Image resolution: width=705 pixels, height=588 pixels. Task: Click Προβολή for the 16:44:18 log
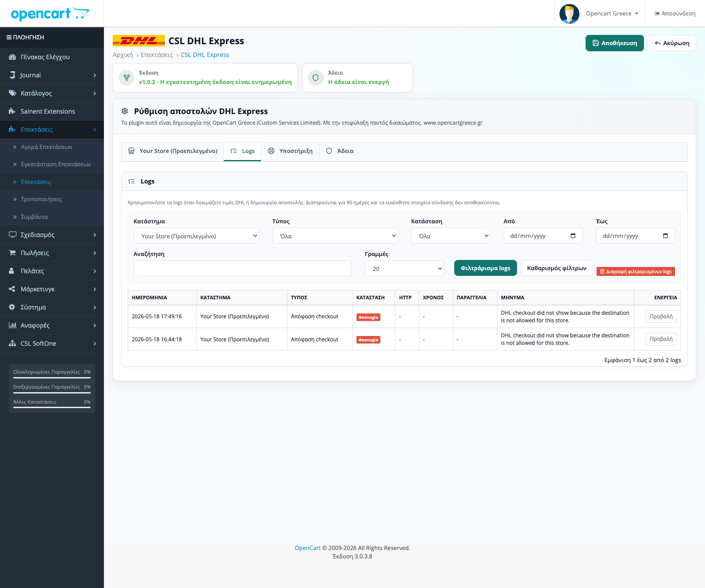coord(661,339)
